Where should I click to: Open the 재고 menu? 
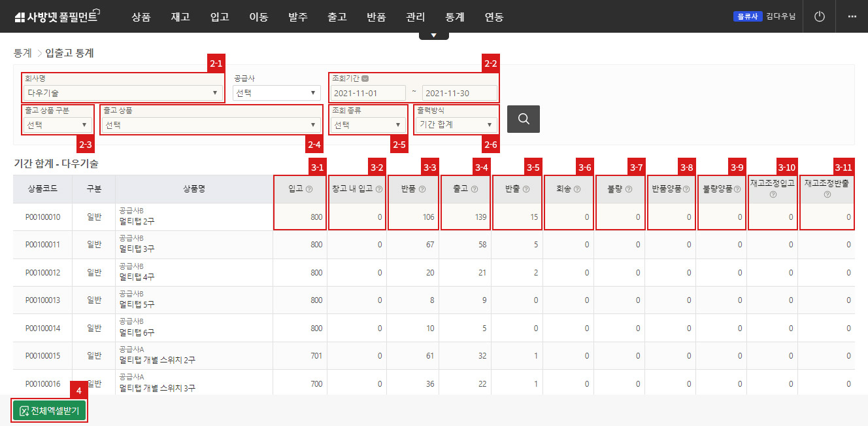coord(180,17)
